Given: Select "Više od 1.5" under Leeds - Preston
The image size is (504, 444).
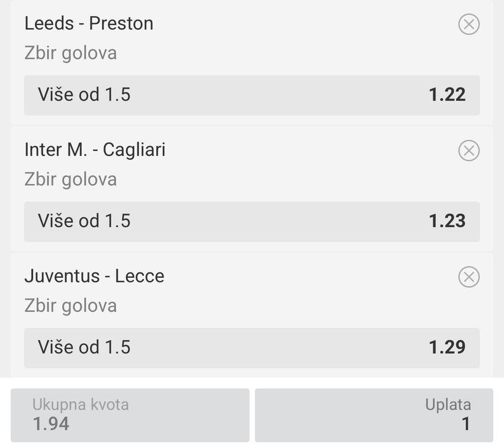Looking at the screenshot, I should tap(84, 95).
